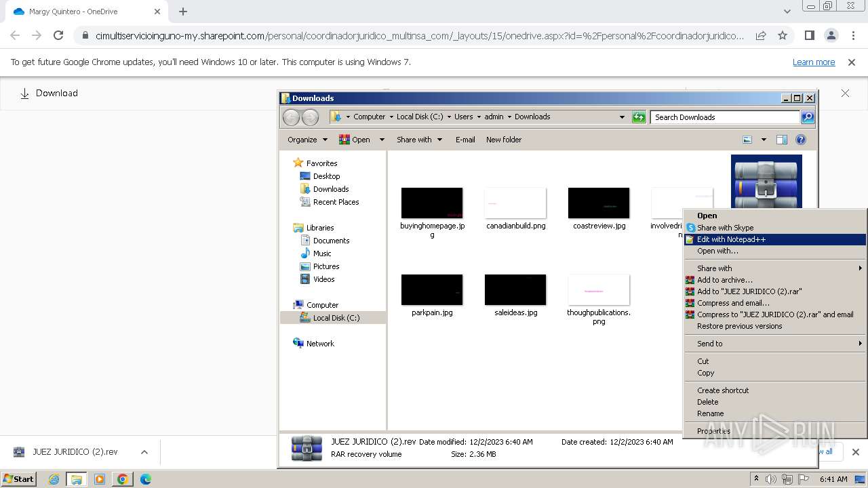
Task: Choose Compress and email...
Action: [x=775, y=303]
